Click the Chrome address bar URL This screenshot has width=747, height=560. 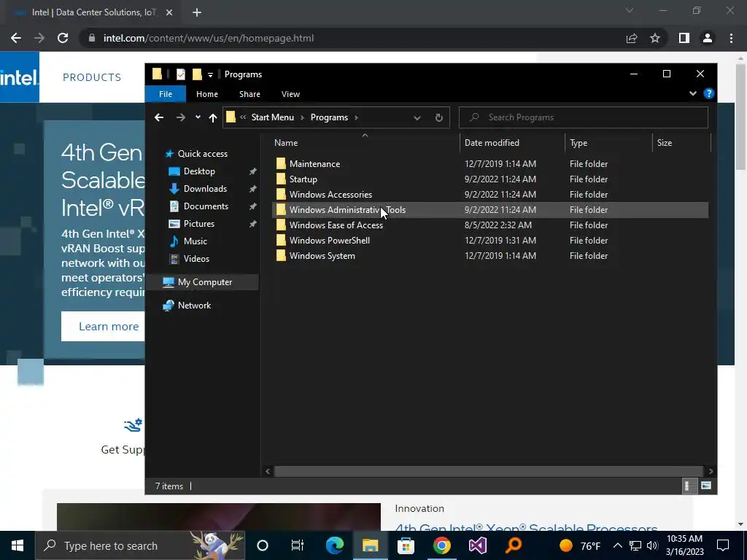pyautogui.click(x=208, y=38)
